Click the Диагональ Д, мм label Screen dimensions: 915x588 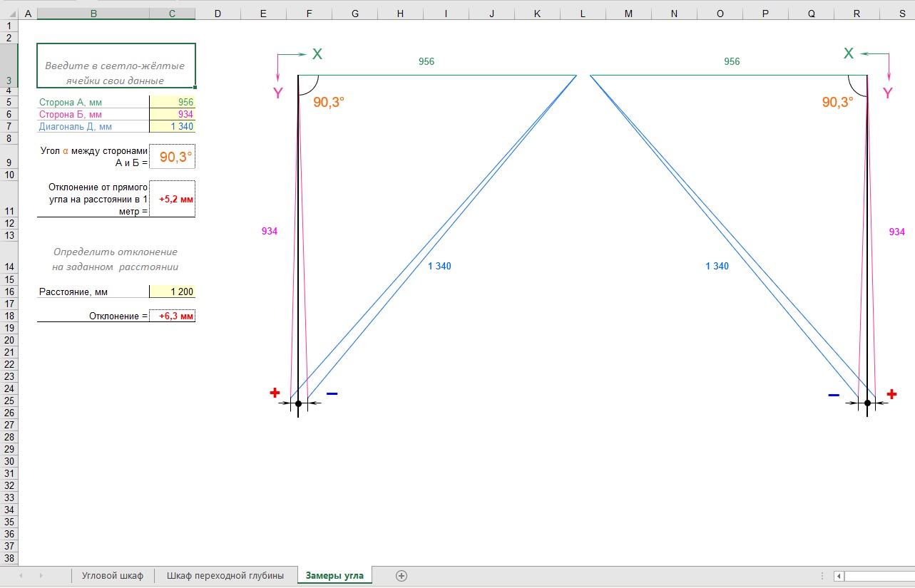pos(75,127)
